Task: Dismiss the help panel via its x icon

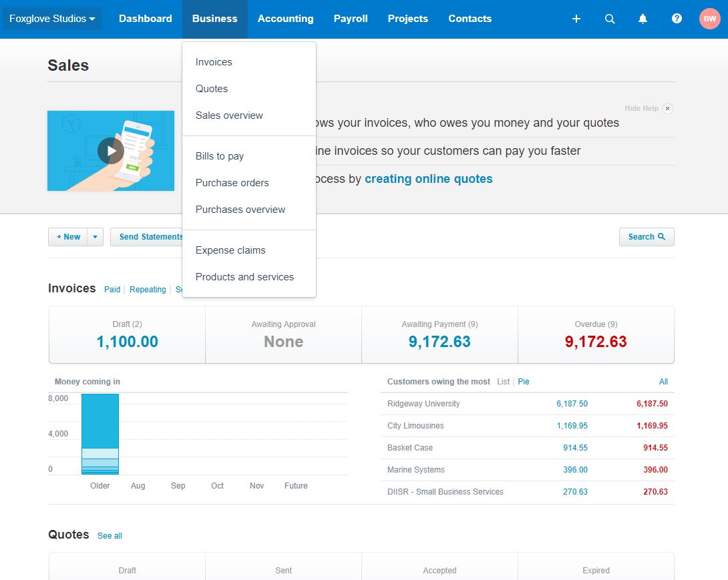Action: pos(667,108)
